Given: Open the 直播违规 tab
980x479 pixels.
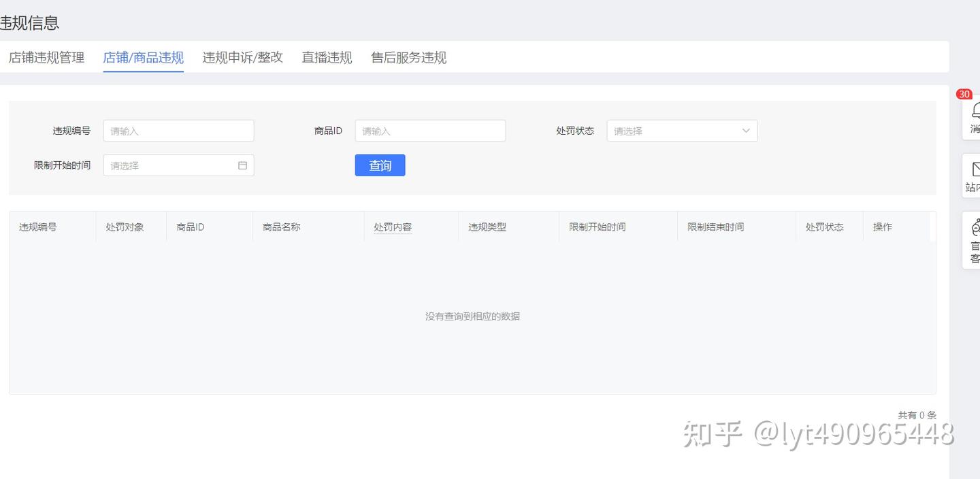Looking at the screenshot, I should coord(327,58).
